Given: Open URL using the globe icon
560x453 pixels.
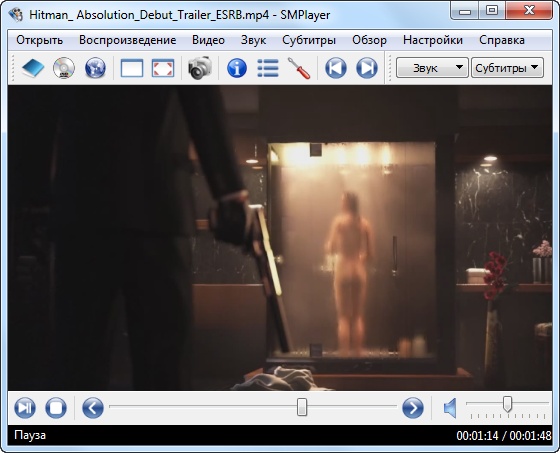Looking at the screenshot, I should (95, 68).
